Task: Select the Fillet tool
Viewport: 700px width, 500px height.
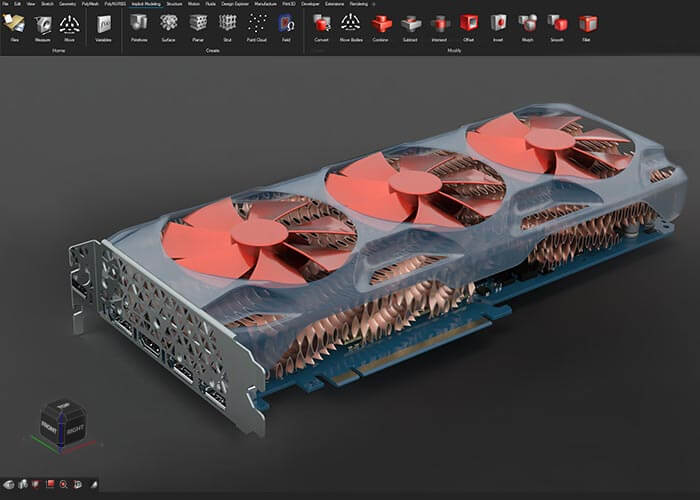Action: [588, 23]
